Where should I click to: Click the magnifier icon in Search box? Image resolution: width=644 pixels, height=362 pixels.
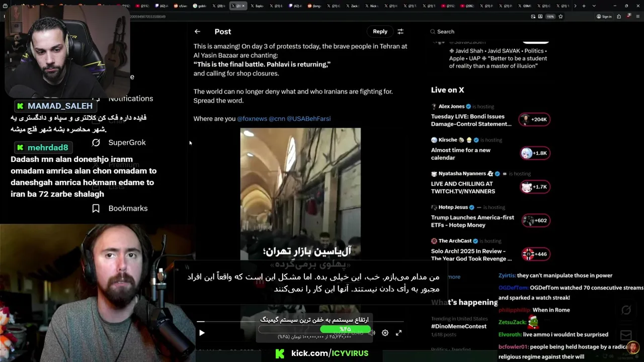click(x=433, y=32)
